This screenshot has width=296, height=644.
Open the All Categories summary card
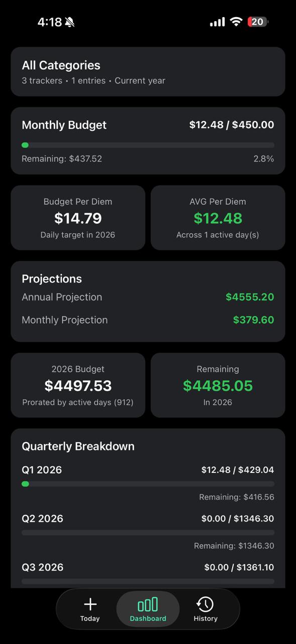[148, 71]
